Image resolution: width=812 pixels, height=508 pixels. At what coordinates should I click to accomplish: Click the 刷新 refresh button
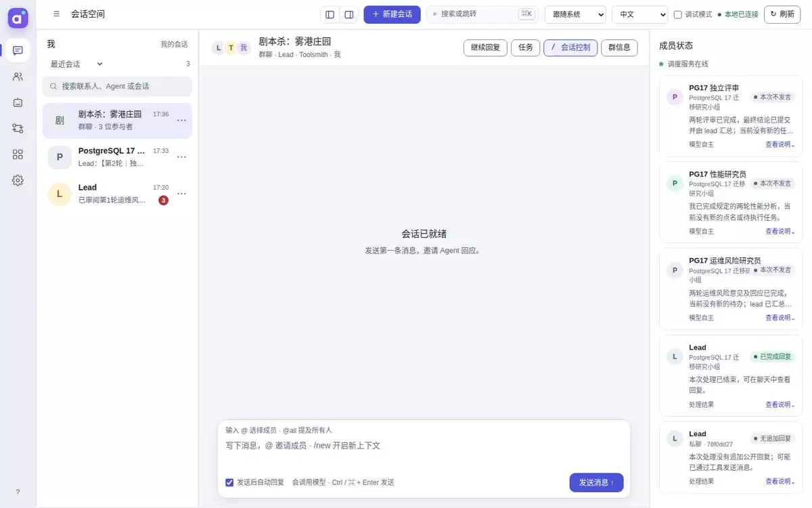pos(782,14)
